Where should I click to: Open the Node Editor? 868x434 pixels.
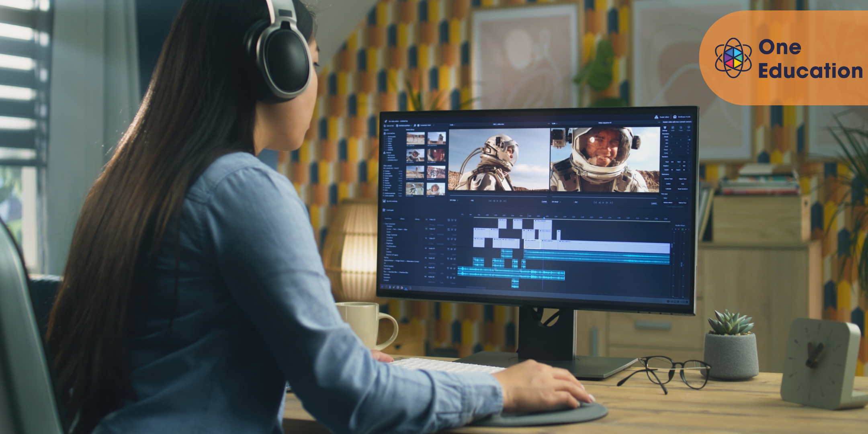[x=662, y=117]
